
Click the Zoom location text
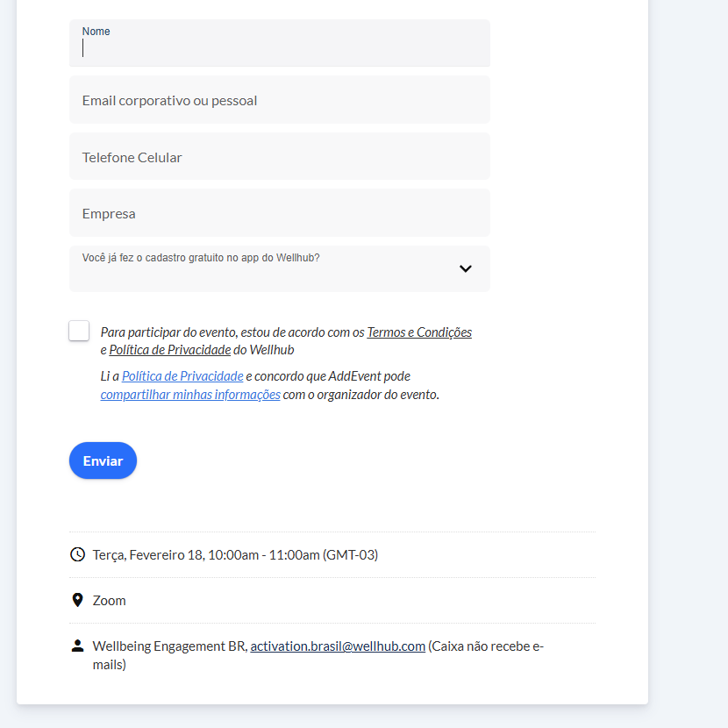point(110,601)
